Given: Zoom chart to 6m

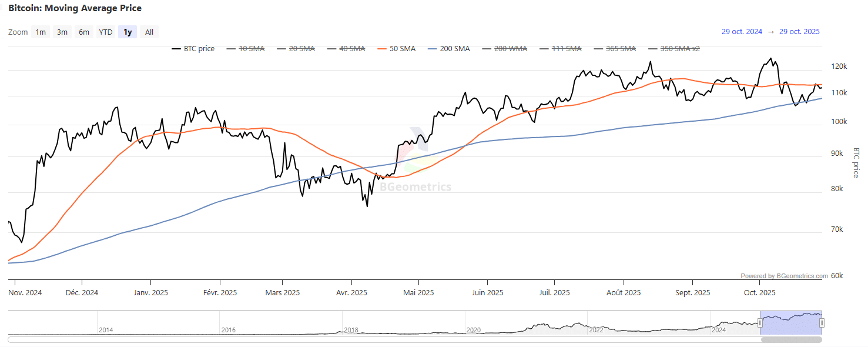Looking at the screenshot, I should (x=84, y=32).
